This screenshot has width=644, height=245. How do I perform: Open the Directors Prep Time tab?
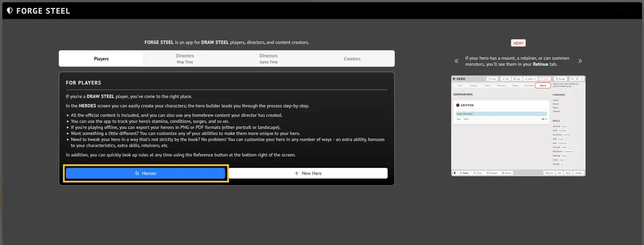click(x=185, y=59)
